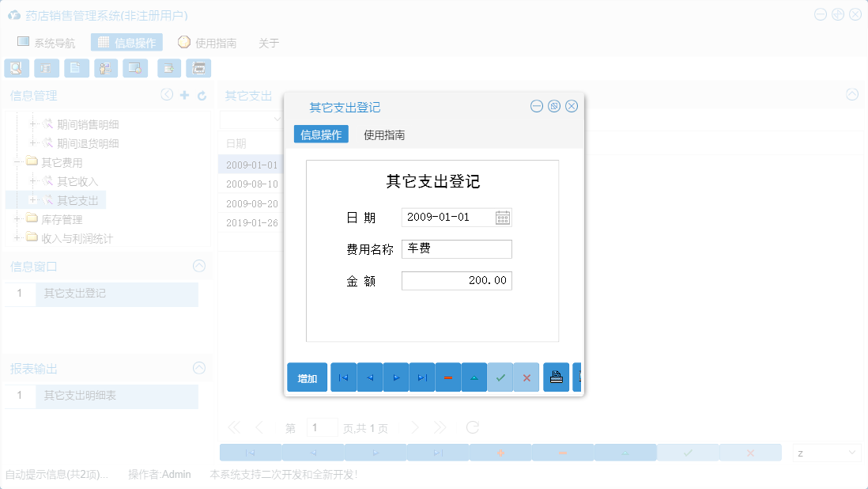Screen dimensions: 868x489
Task: Select the magnifier search tool icon
Action: [17, 68]
